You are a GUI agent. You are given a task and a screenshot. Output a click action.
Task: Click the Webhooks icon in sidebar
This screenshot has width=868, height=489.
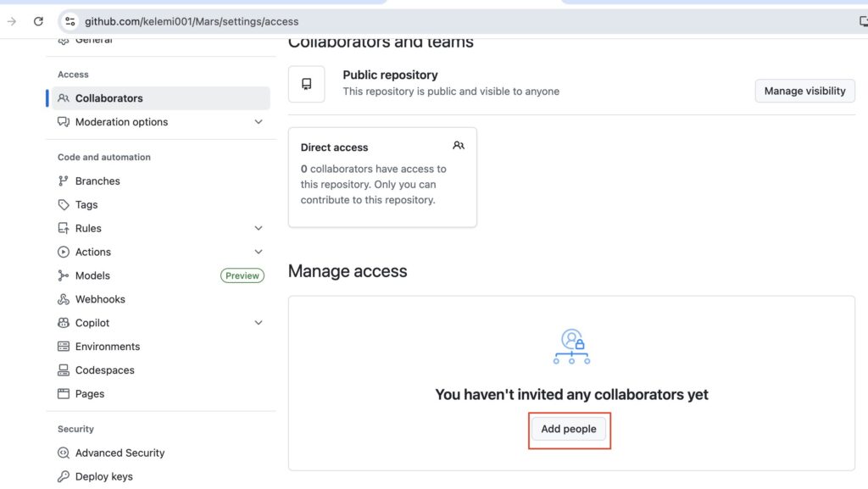(64, 299)
